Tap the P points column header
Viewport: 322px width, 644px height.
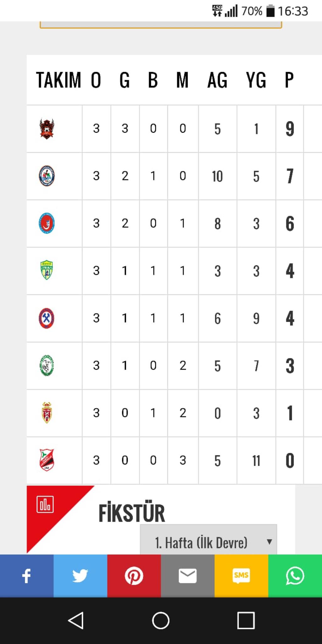tap(289, 80)
